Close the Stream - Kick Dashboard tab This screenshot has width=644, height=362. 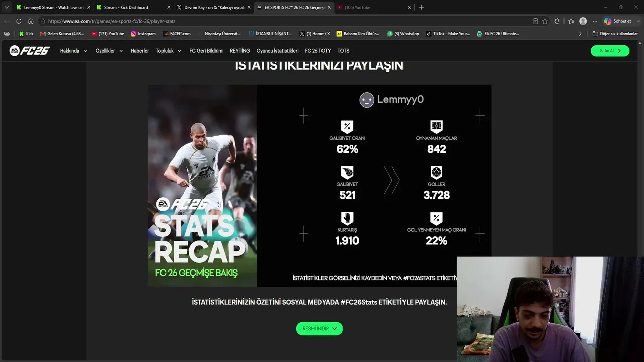(169, 7)
